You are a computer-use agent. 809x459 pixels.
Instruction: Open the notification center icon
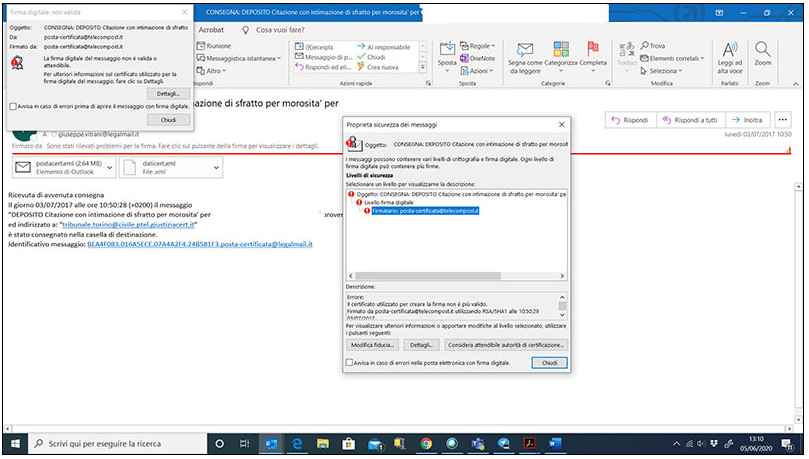787,444
